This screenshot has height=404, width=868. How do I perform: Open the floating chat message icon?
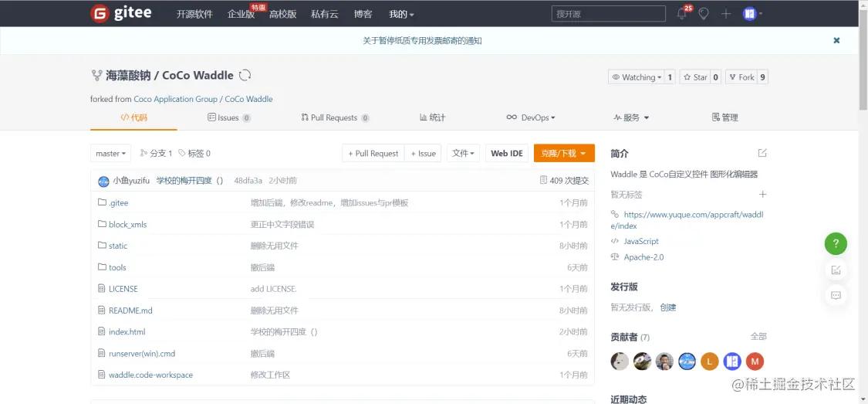point(836,295)
